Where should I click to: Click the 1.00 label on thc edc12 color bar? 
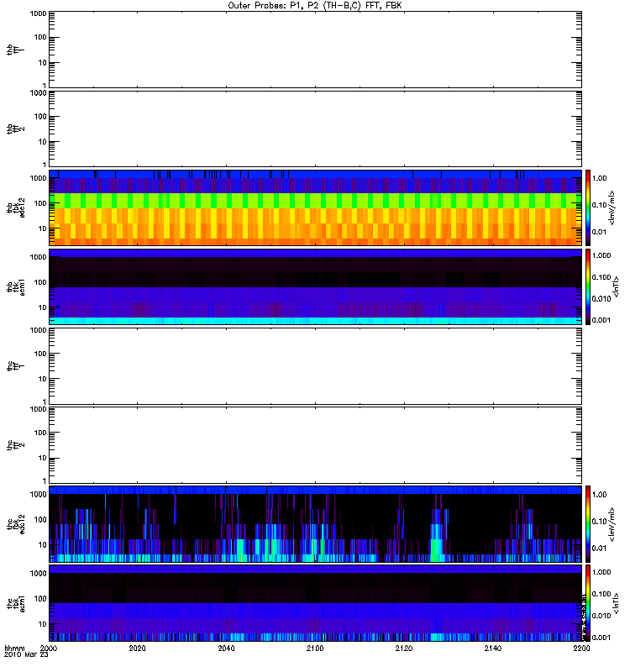[600, 495]
